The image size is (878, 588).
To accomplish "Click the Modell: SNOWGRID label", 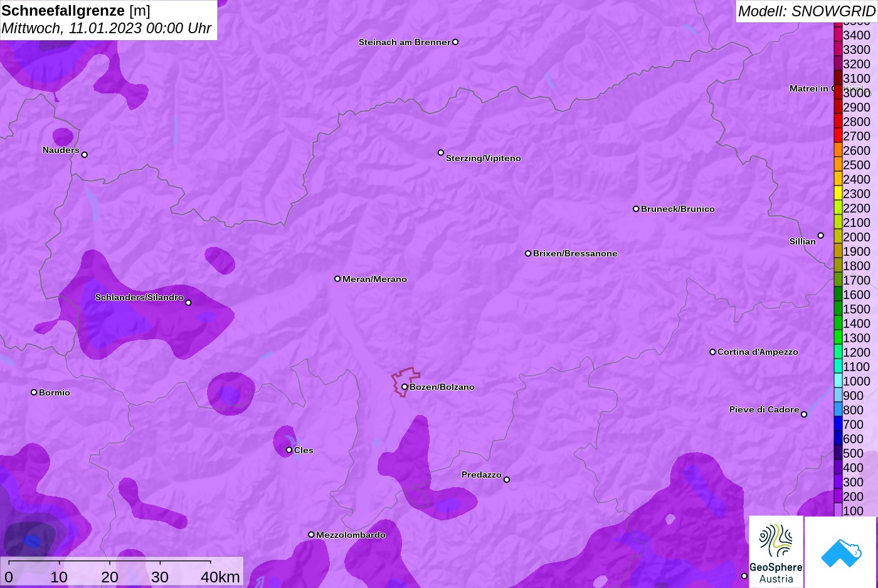I will tap(807, 11).
